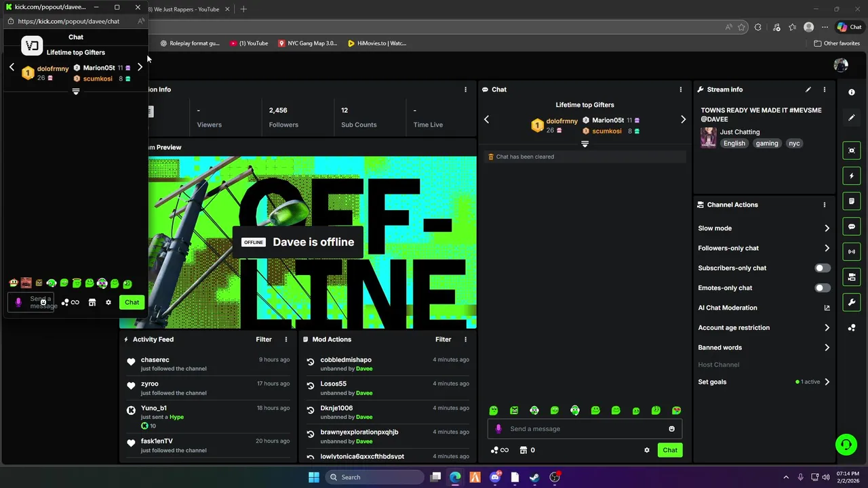Open Steam from the taskbar
Image resolution: width=868 pixels, height=488 pixels.
535,477
